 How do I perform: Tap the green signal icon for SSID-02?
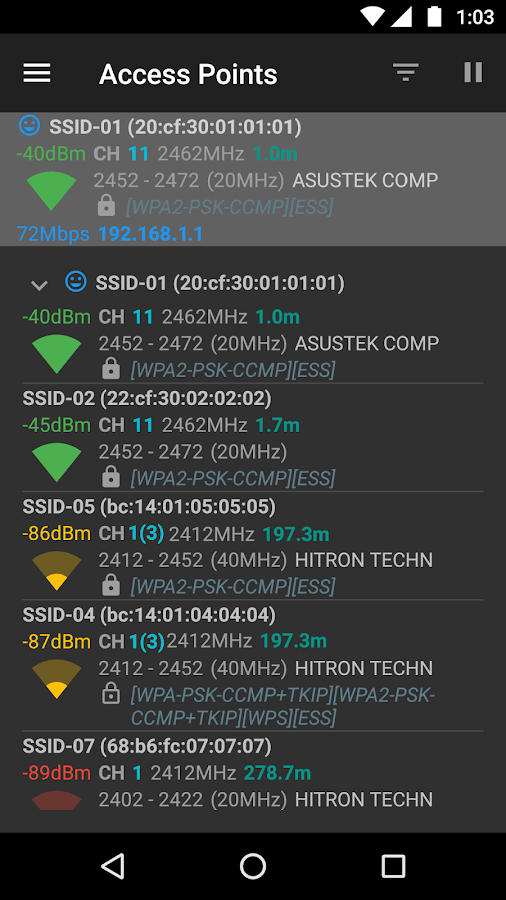click(56, 462)
